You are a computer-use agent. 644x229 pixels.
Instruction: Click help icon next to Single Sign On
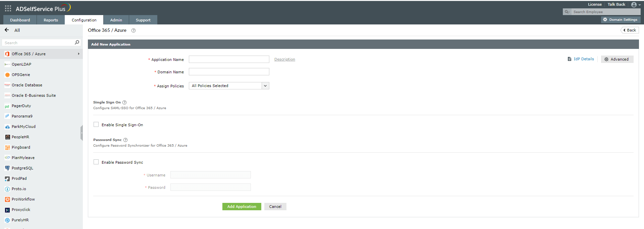[124, 102]
